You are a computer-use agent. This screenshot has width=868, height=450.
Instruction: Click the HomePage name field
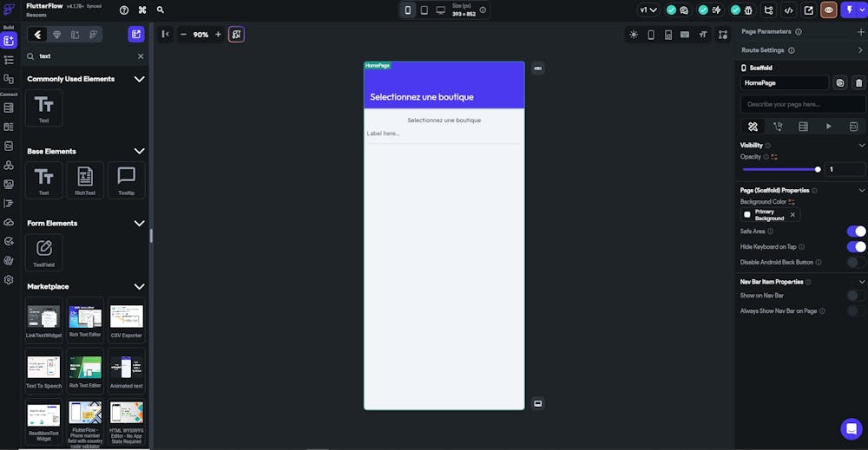click(785, 83)
